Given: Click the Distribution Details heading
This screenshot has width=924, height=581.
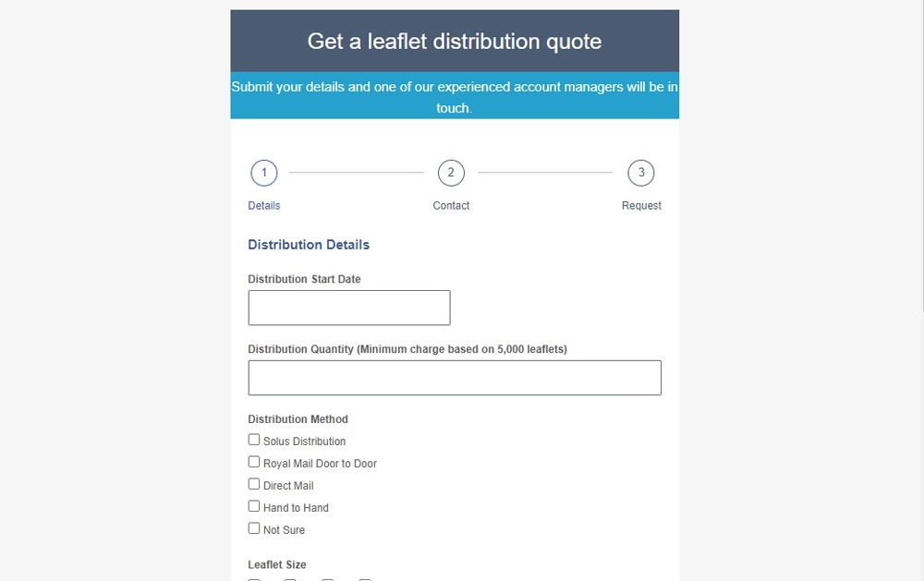Looking at the screenshot, I should click(x=309, y=244).
